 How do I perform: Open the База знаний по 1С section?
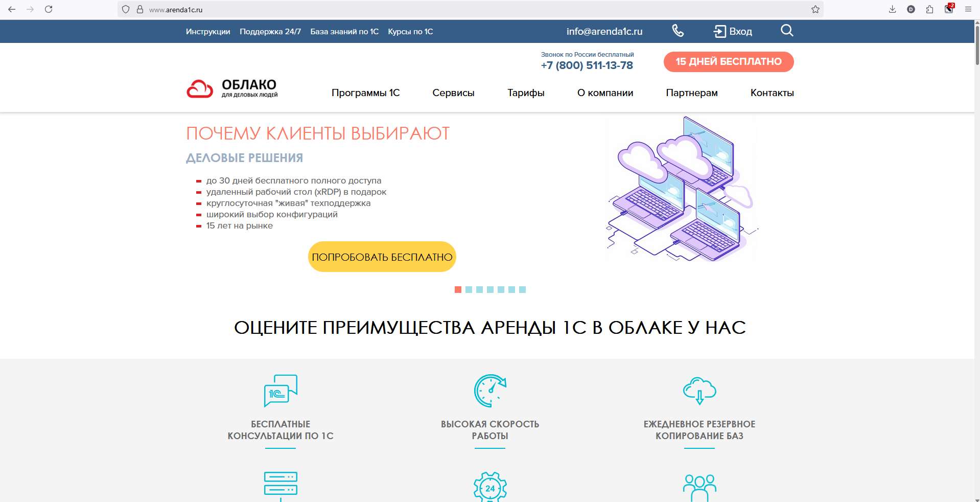pos(344,31)
